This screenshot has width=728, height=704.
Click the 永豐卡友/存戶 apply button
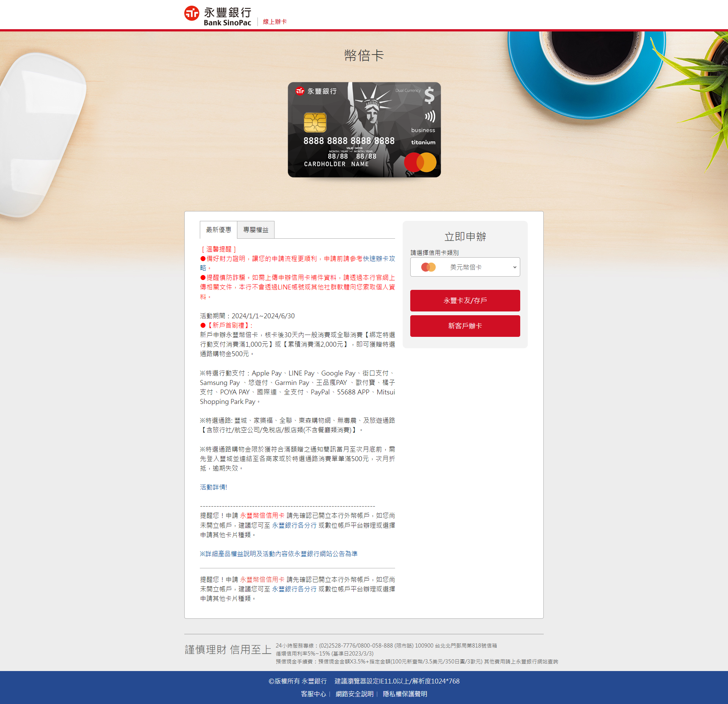(x=465, y=300)
